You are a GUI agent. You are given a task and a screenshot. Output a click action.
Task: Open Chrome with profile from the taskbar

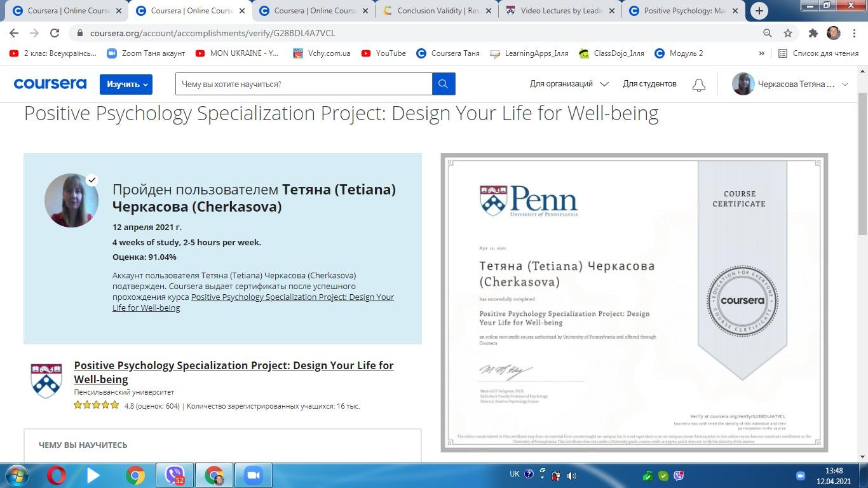click(x=214, y=475)
